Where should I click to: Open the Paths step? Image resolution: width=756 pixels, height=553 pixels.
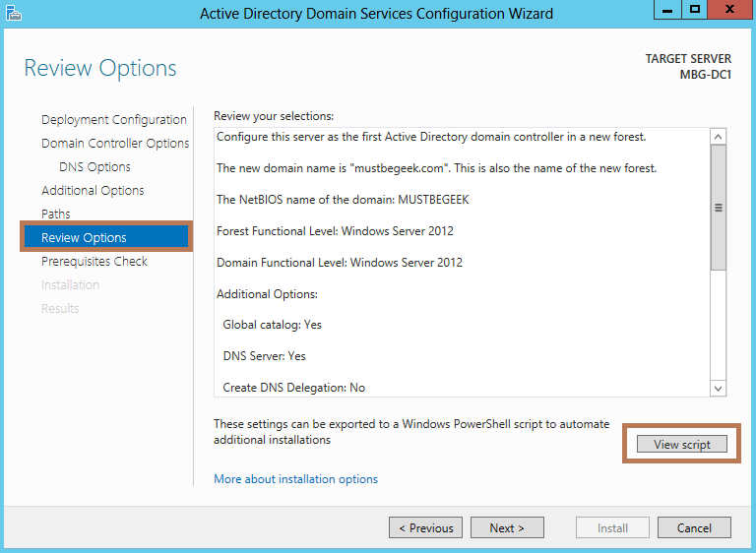point(56,215)
